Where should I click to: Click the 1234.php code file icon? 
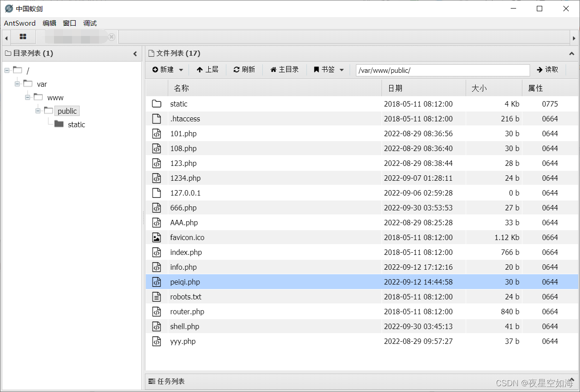pos(157,178)
